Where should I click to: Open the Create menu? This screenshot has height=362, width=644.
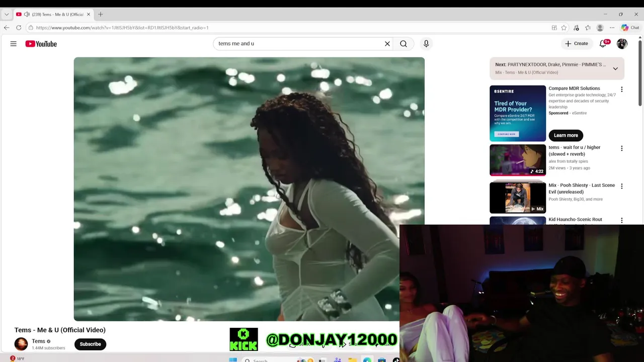point(577,44)
